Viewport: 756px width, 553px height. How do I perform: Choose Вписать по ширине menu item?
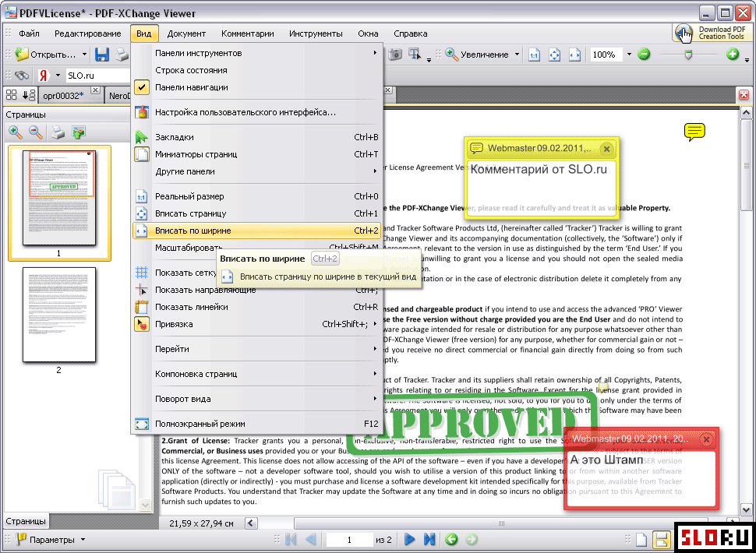point(257,231)
